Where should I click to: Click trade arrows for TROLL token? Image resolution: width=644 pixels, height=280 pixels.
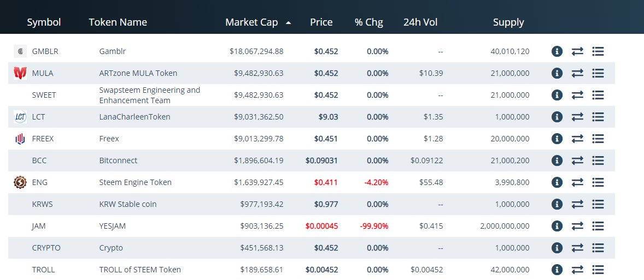(x=577, y=270)
